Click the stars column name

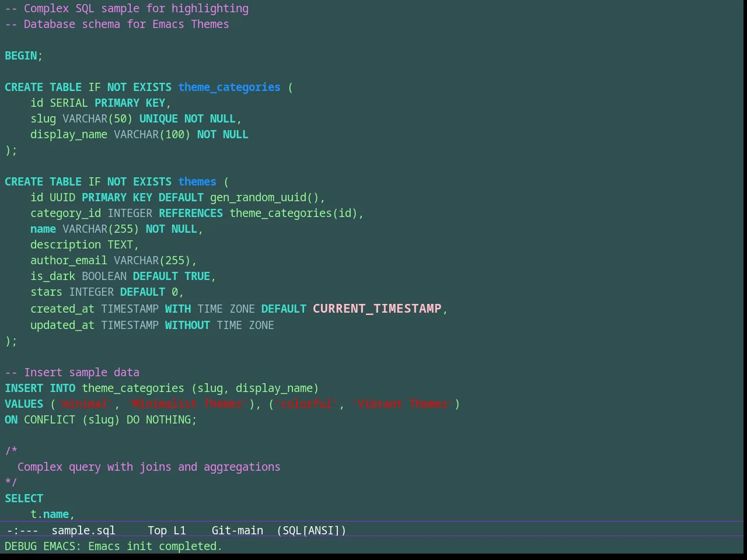click(47, 292)
